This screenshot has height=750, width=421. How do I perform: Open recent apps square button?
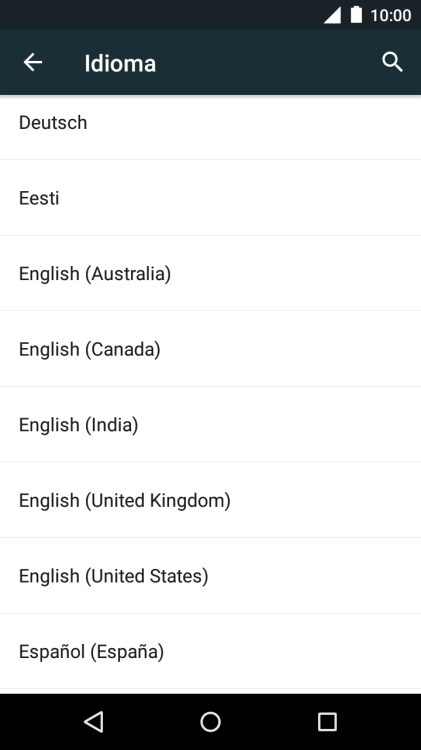pyautogui.click(x=327, y=722)
